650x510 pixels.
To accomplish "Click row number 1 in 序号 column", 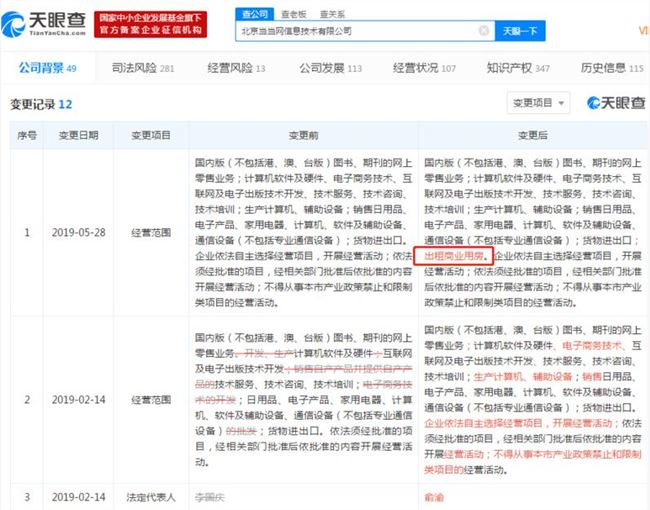I will pyautogui.click(x=27, y=233).
